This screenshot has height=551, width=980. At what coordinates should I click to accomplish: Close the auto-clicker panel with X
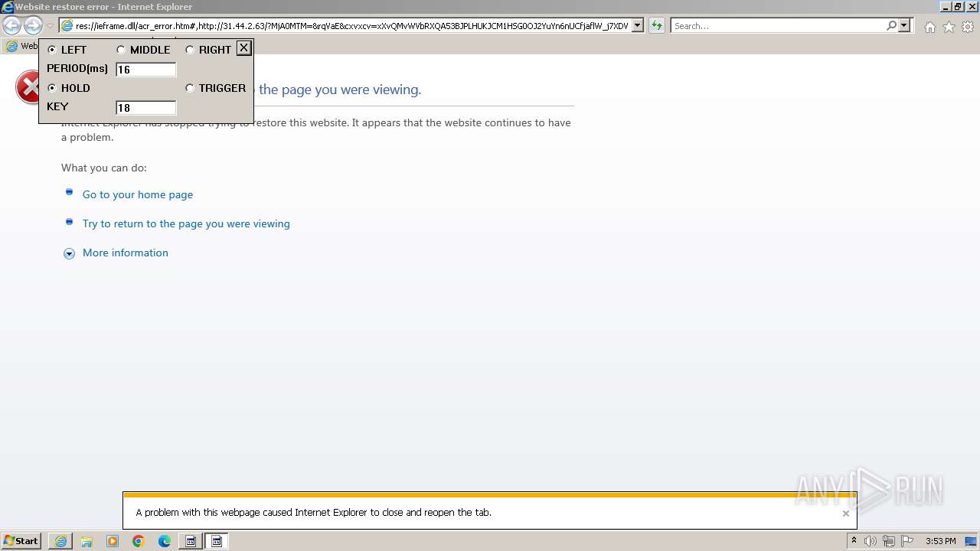pos(243,48)
